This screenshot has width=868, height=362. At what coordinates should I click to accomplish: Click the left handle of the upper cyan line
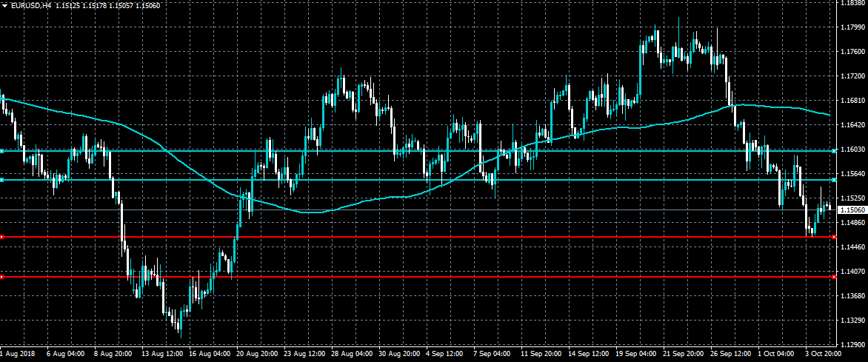(x=1, y=150)
